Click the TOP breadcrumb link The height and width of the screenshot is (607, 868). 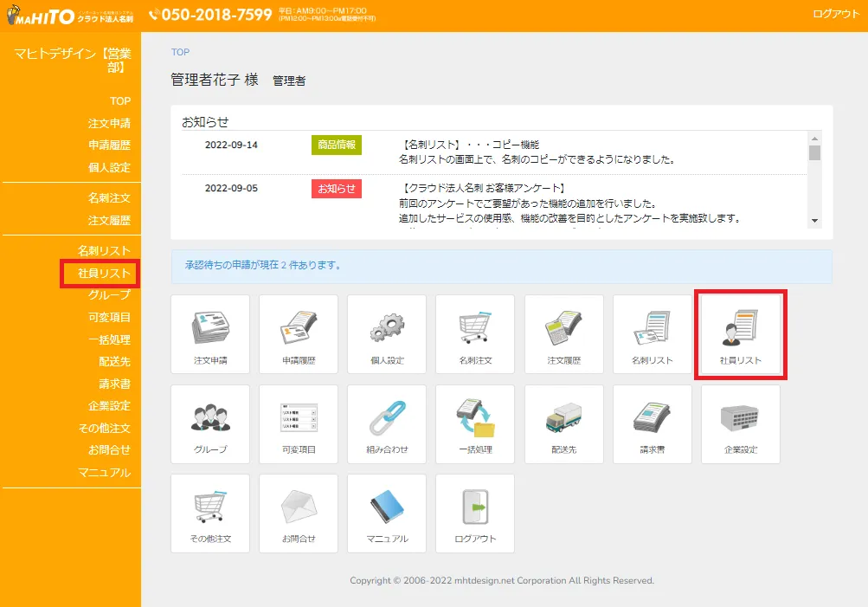[x=180, y=53]
